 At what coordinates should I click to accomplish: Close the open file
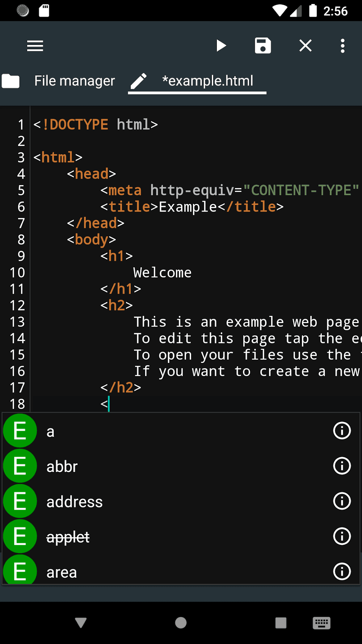[305, 46]
